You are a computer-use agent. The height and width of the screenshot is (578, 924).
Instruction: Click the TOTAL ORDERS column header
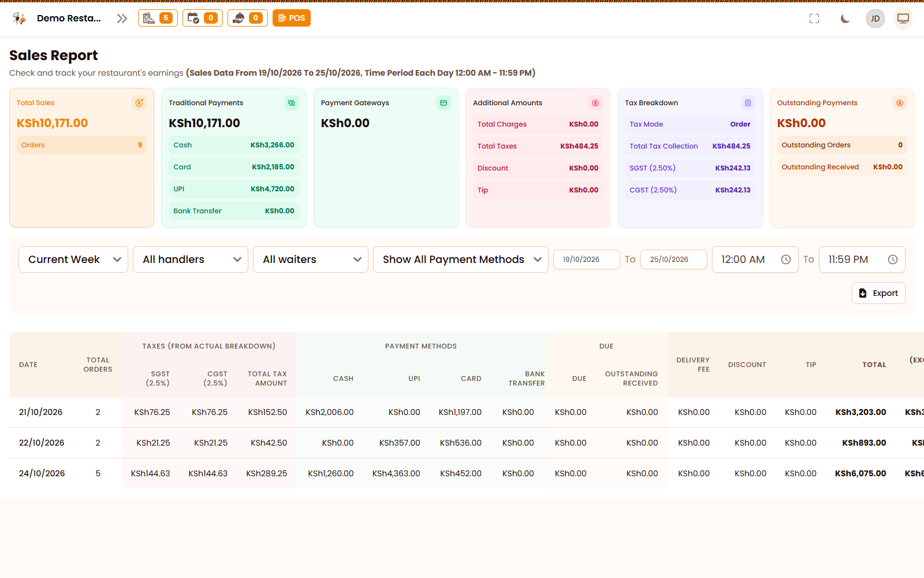[98, 365]
